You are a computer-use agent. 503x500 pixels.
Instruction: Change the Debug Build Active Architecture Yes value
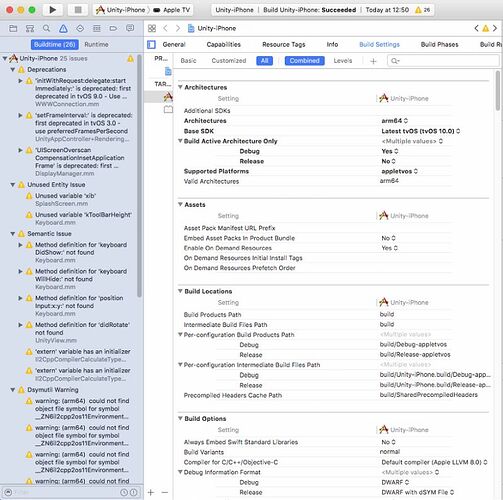click(x=390, y=151)
